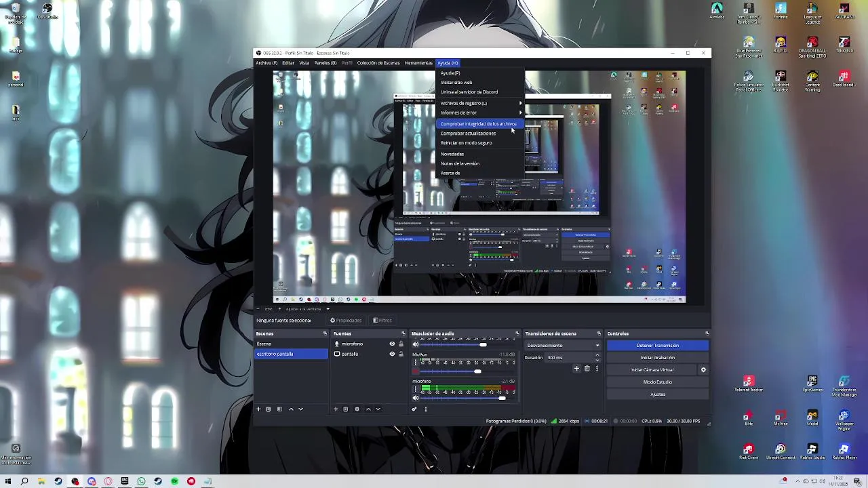Open Aimlabs desktop shortcut
The image size is (868, 488).
click(x=717, y=12)
